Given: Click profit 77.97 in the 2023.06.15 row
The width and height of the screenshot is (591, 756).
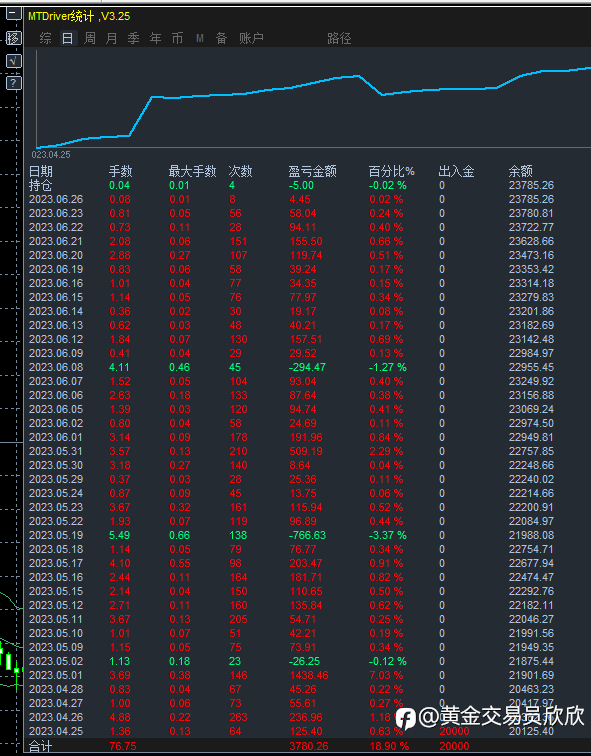Looking at the screenshot, I should click(303, 297).
